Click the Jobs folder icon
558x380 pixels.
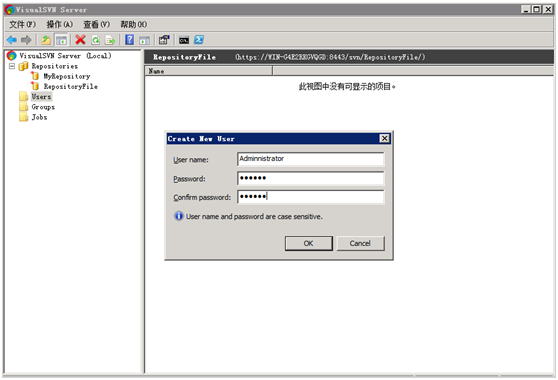click(x=24, y=117)
